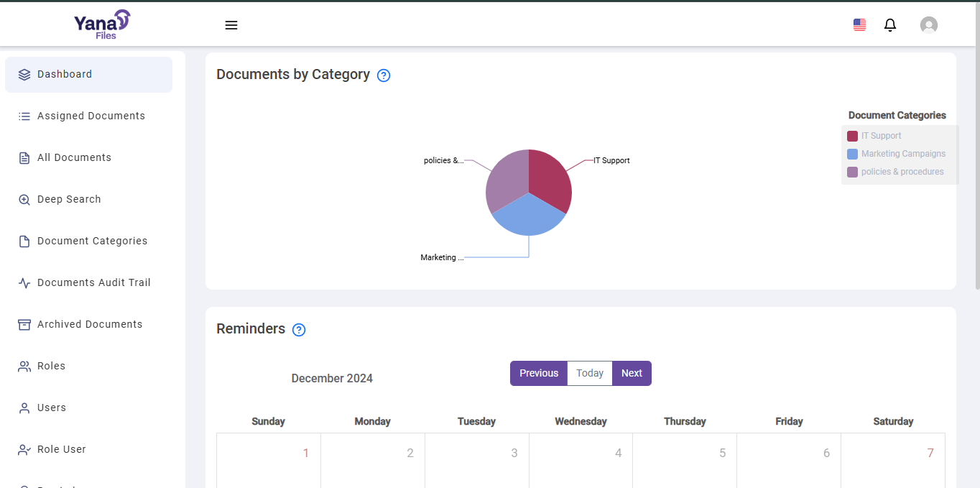This screenshot has height=488, width=980.
Task: Click the US flag language selector
Action: coord(859,25)
